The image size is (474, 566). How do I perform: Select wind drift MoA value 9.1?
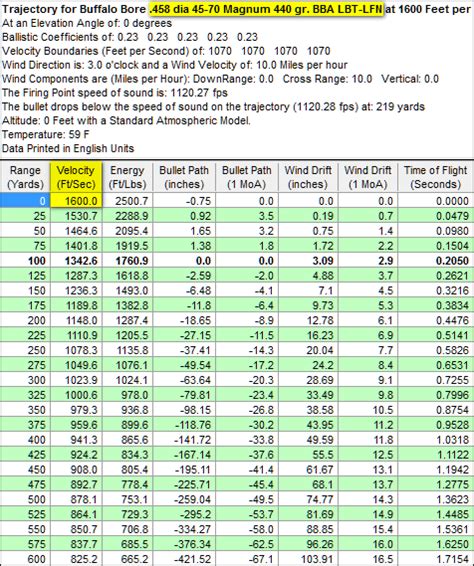(368, 380)
